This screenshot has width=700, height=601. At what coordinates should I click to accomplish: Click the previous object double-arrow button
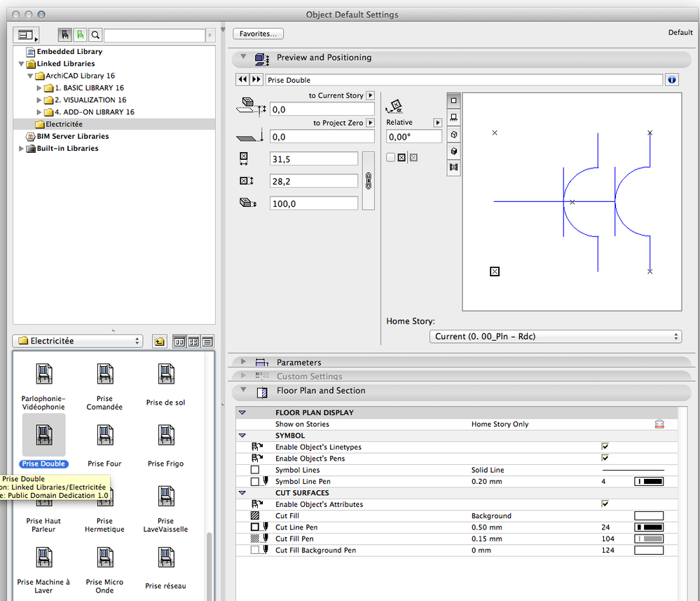click(x=242, y=80)
